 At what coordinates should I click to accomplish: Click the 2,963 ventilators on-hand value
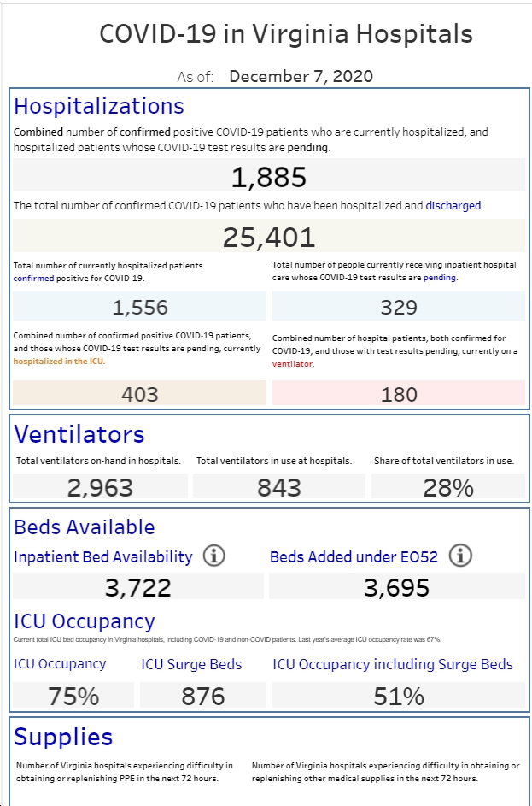pyautogui.click(x=100, y=486)
